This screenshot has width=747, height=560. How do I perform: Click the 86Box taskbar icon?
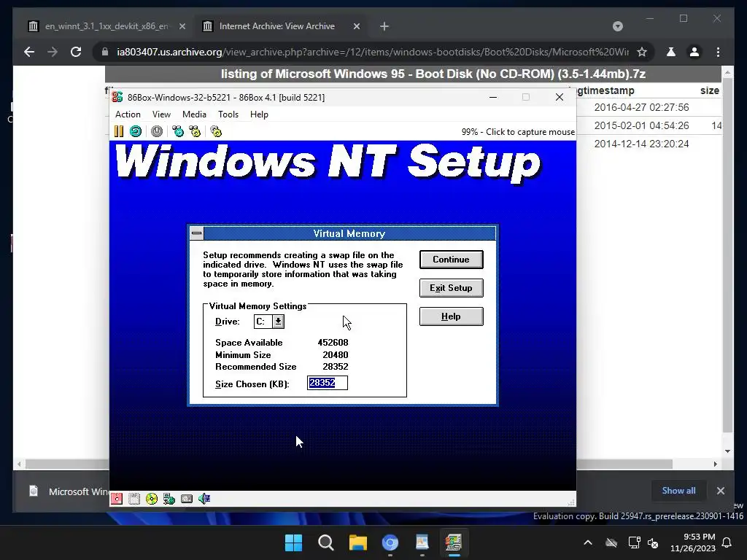454,542
